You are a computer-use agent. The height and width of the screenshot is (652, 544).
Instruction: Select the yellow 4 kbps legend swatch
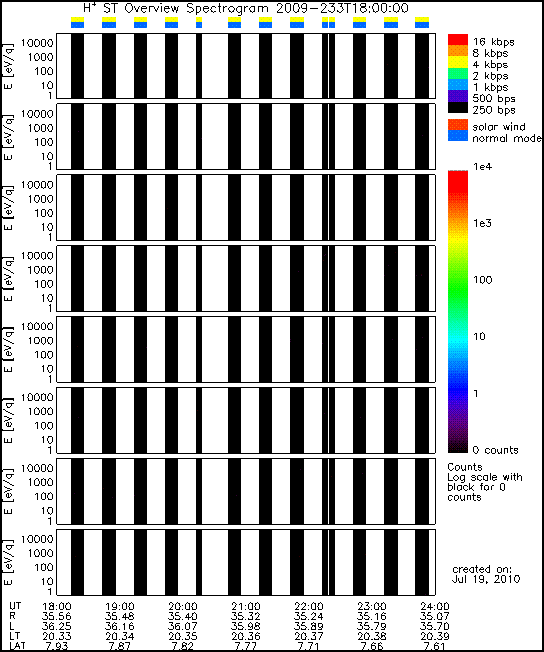click(458, 62)
